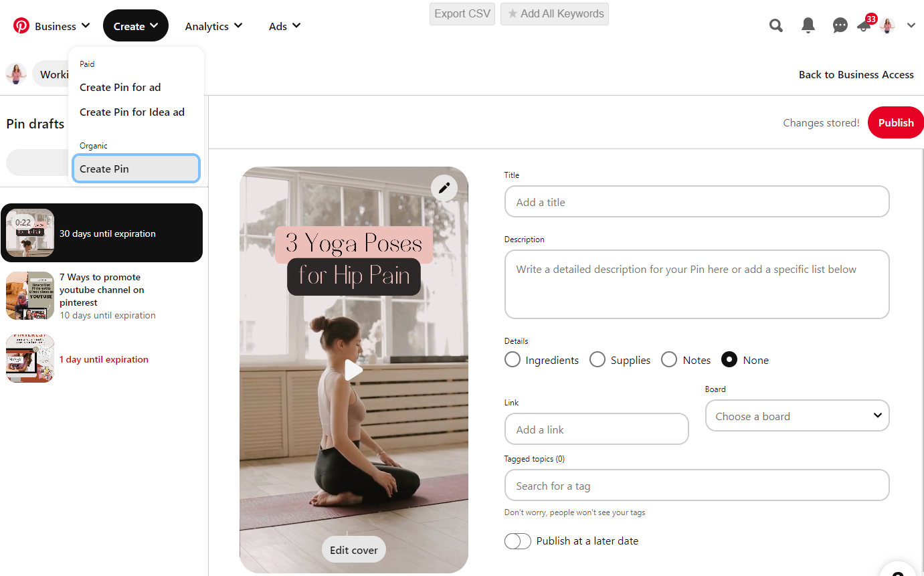
Task: Select the Ingredients radio option
Action: pos(513,359)
